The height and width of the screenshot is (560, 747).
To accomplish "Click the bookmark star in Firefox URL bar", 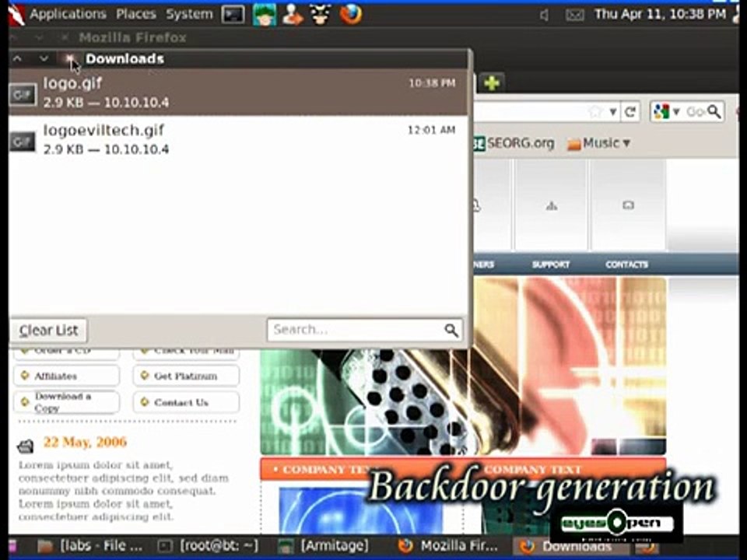I will 595,112.
